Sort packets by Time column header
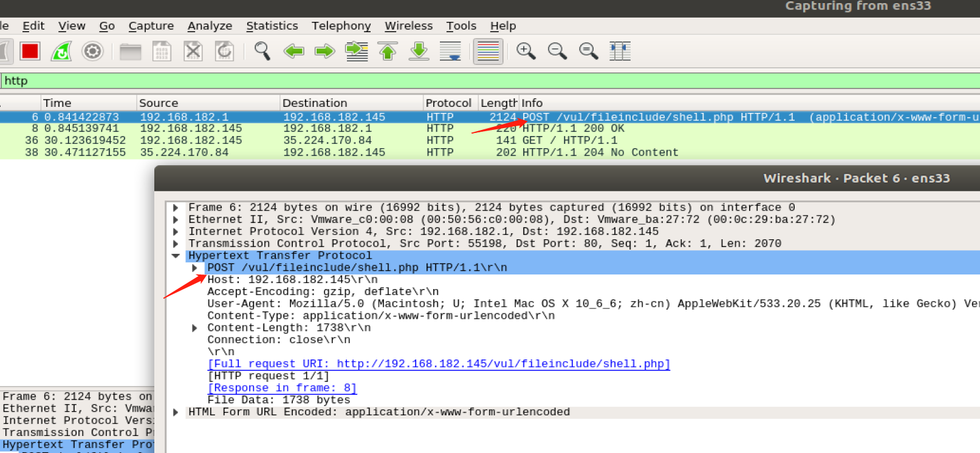The height and width of the screenshot is (453, 980). [89, 103]
